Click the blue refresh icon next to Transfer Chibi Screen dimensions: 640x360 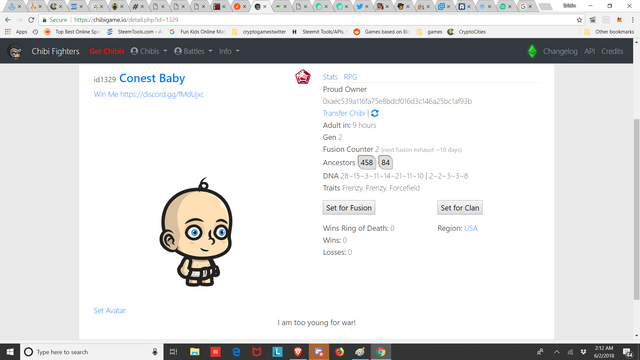pyautogui.click(x=375, y=113)
